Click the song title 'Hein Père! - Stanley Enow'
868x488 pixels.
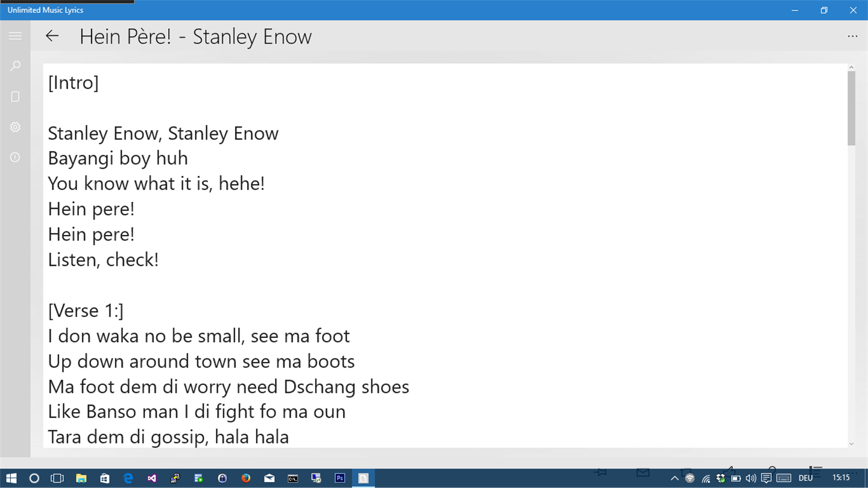(195, 37)
